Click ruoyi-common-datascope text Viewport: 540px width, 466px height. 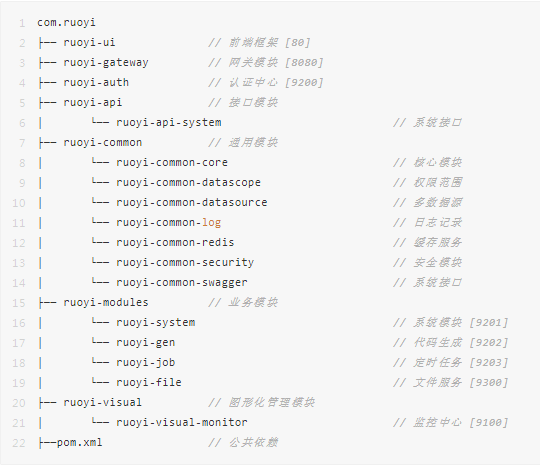coord(188,183)
